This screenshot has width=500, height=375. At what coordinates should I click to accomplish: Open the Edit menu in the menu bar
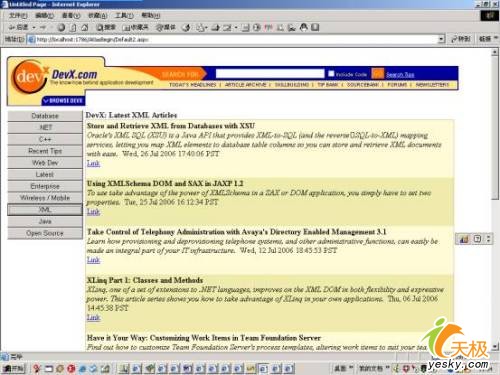[44, 15]
